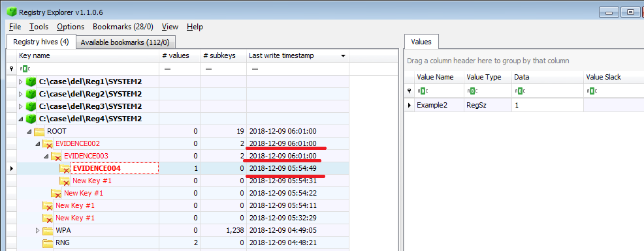
Task: Click the Data column filter text icon
Action: [x=519, y=91]
